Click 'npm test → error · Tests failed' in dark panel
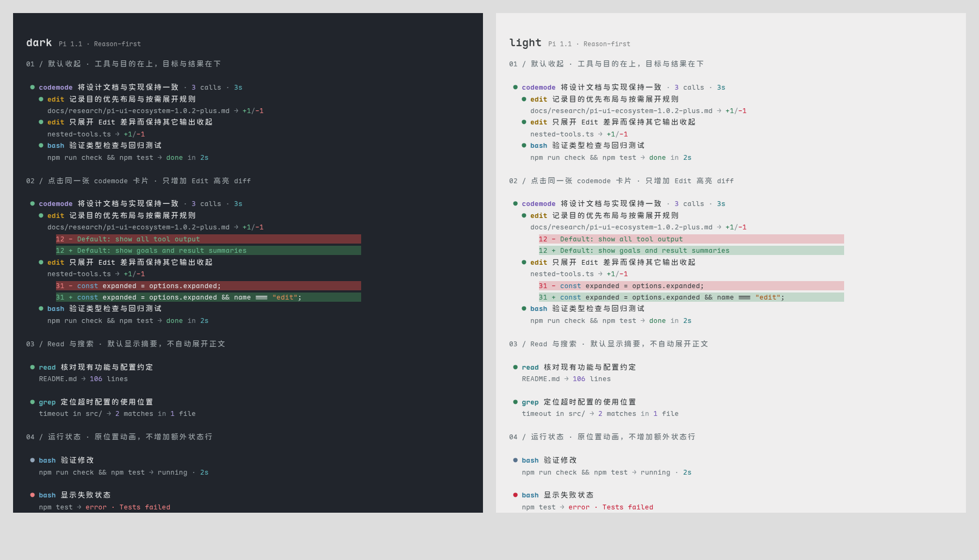The height and width of the screenshot is (560, 979). click(x=104, y=507)
